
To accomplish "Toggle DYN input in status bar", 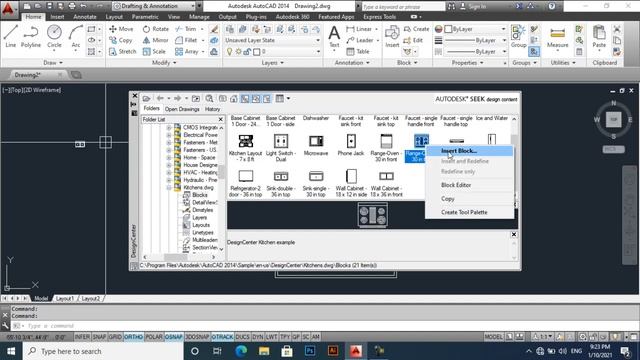I will click(258, 337).
